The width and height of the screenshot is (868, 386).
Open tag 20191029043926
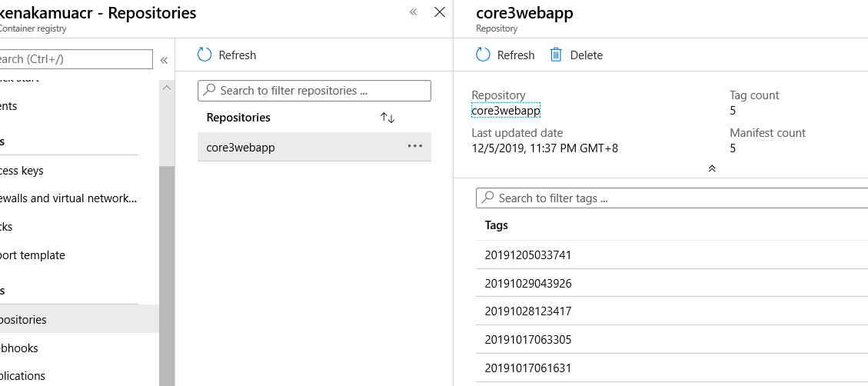click(x=528, y=284)
